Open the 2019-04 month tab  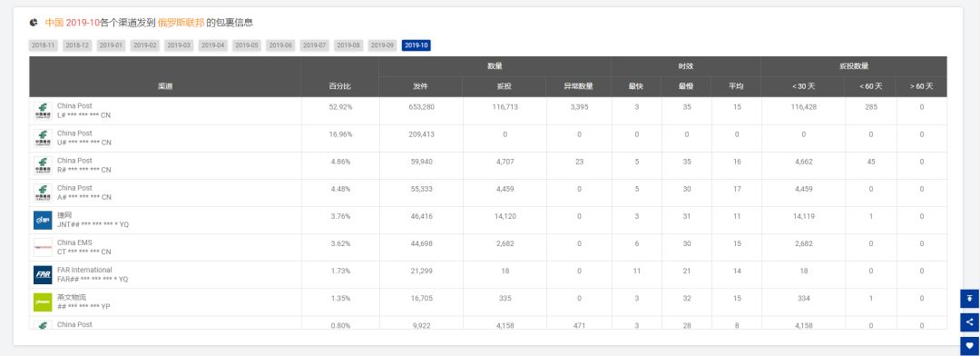(212, 45)
